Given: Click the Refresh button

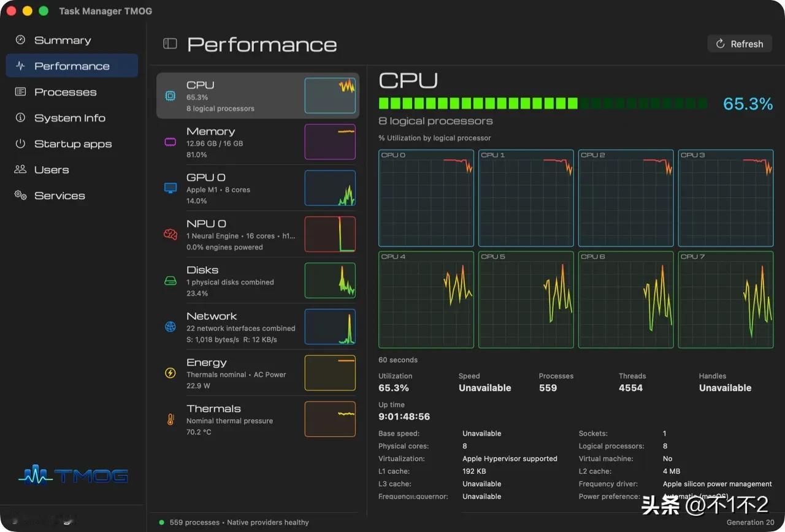Looking at the screenshot, I should click(740, 44).
